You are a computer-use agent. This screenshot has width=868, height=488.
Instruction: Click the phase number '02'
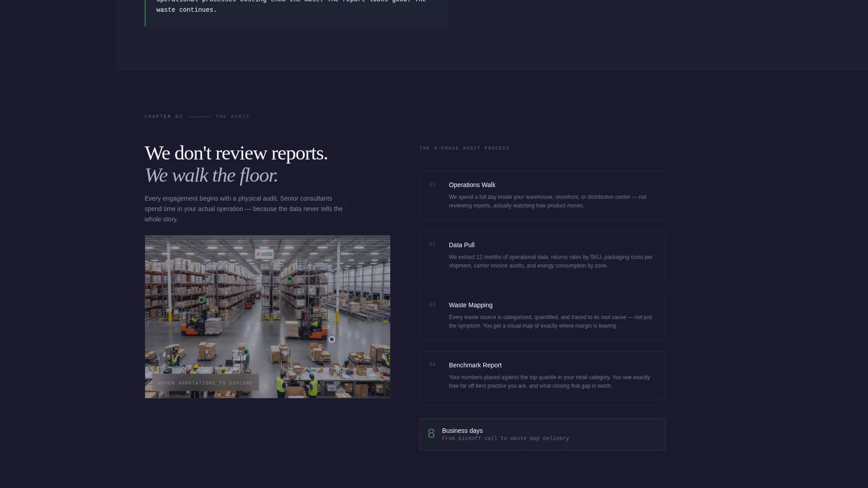click(x=432, y=244)
